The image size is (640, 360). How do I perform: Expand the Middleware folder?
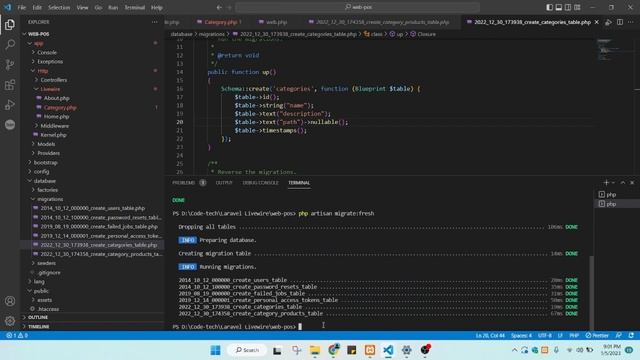(92, 126)
